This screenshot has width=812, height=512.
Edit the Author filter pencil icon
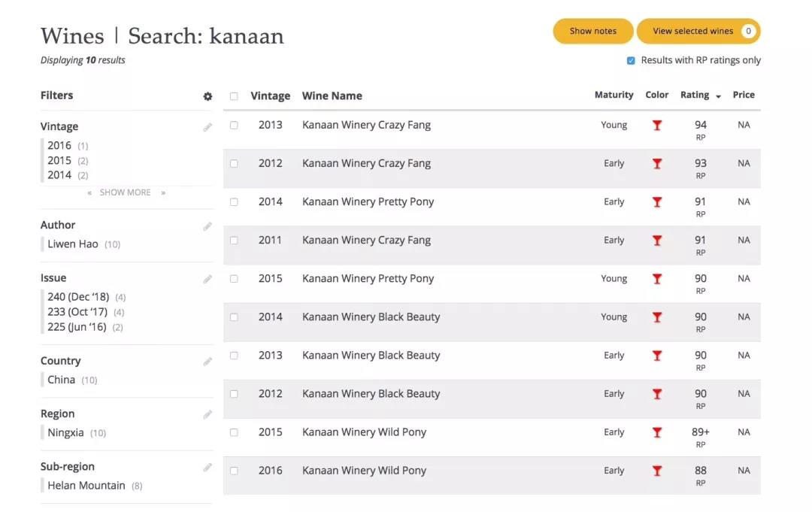(208, 226)
